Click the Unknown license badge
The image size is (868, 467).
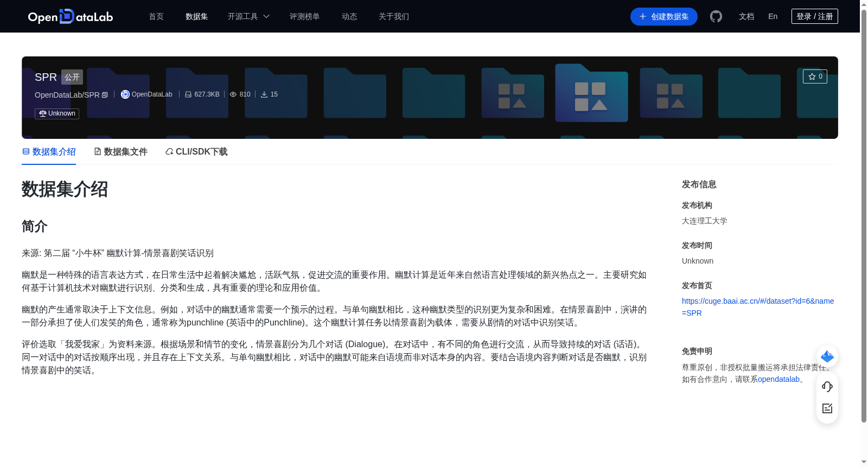click(57, 113)
